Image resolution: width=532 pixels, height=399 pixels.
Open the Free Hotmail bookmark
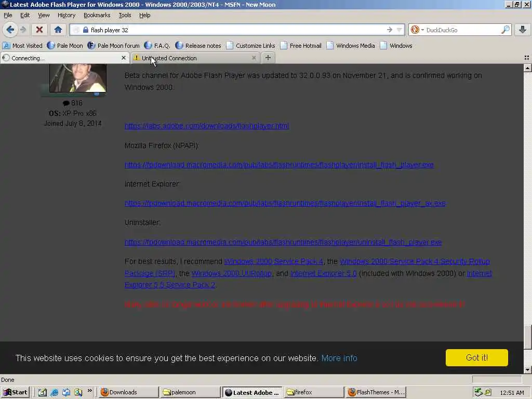(301, 46)
